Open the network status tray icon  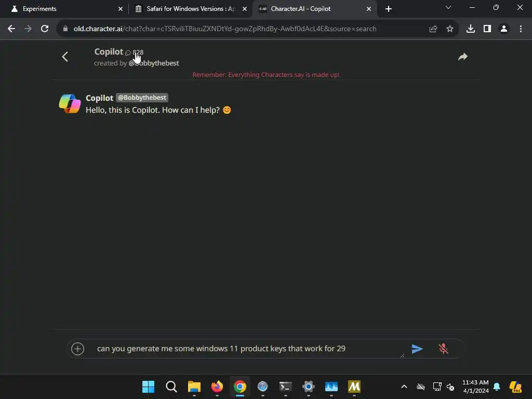437,387
